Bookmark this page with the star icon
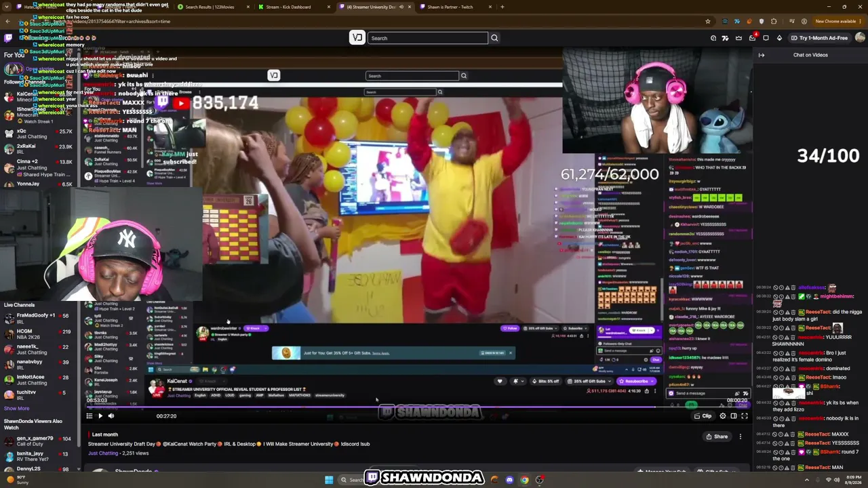The width and height of the screenshot is (868, 488). pyautogui.click(x=708, y=21)
